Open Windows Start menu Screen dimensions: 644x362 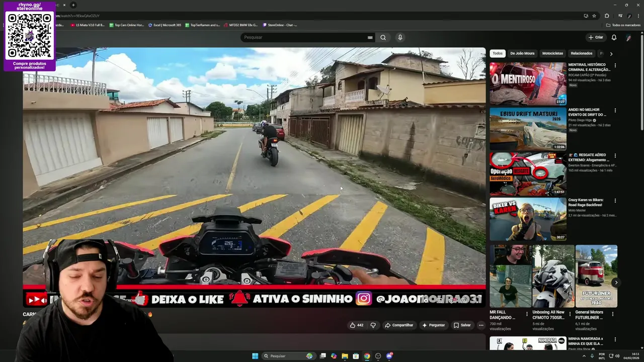[255, 356]
